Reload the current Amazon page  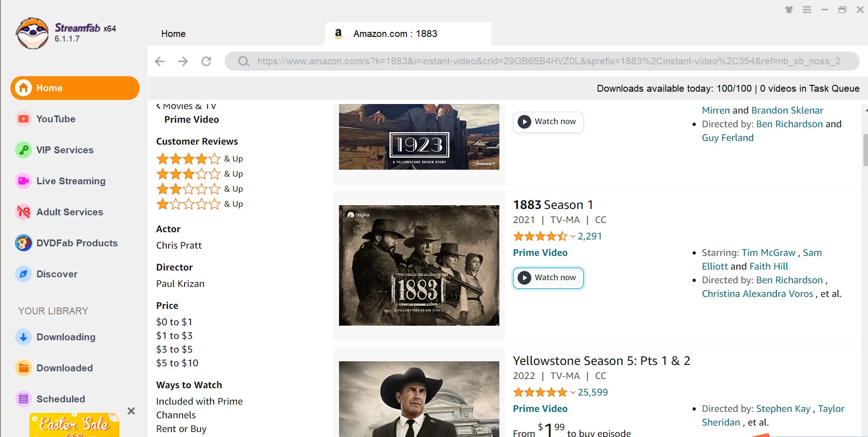click(206, 61)
